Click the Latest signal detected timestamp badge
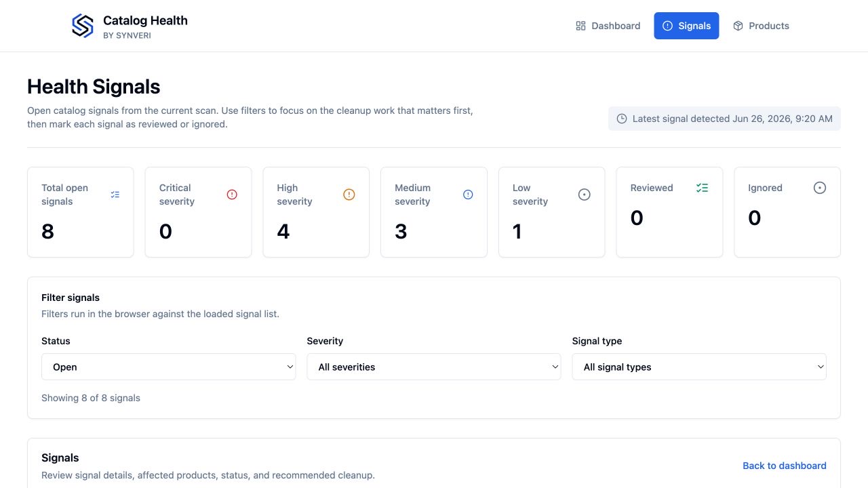Viewport: 868px width, 488px height. click(724, 119)
